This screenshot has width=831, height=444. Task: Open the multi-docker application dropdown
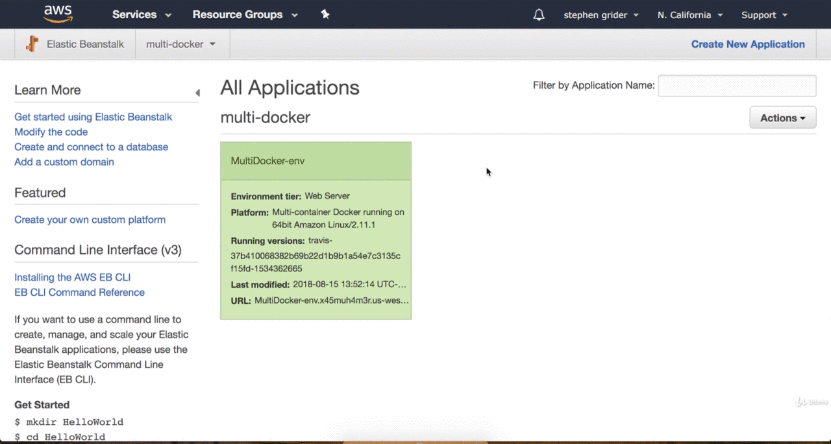[x=181, y=45]
